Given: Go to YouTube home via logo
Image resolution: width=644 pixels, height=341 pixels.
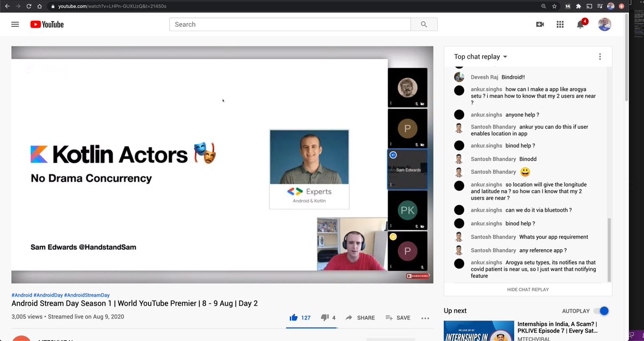Looking at the screenshot, I should click(47, 24).
